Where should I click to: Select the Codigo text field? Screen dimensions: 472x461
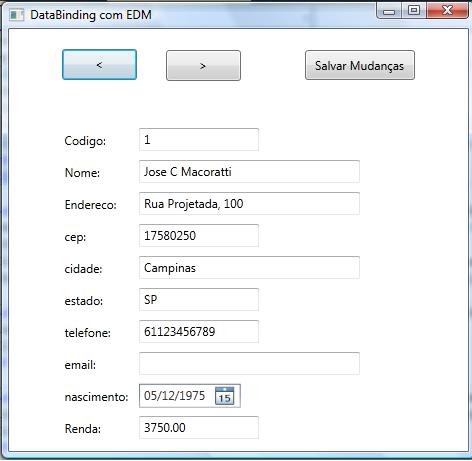(199, 139)
